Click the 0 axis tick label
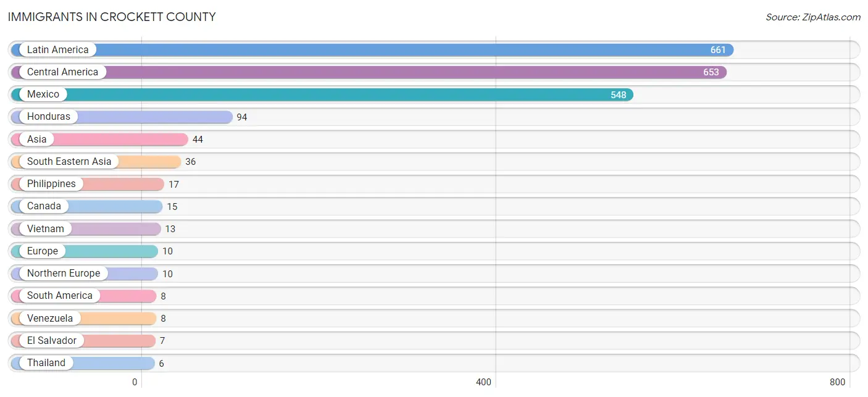Viewport: 868px width, 397px height. (x=135, y=382)
